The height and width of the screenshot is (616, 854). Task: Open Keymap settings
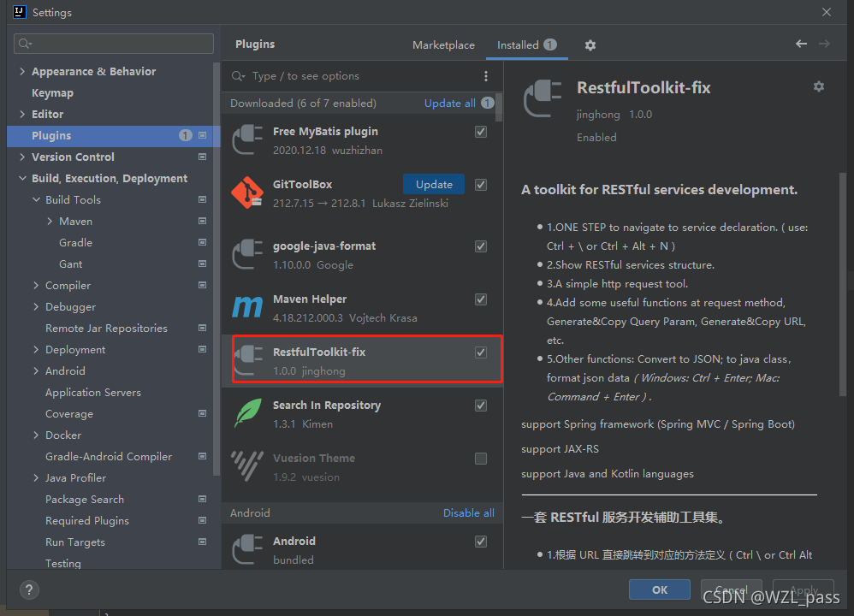click(52, 93)
